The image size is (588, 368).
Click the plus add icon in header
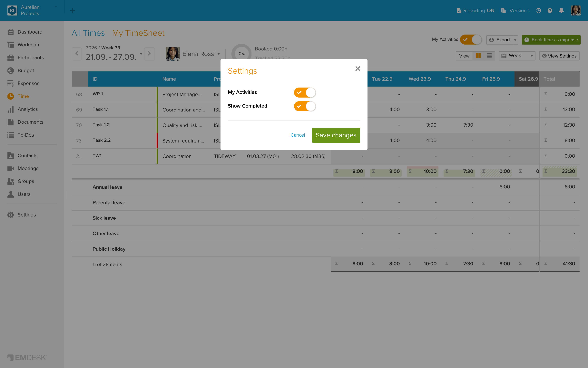click(72, 10)
